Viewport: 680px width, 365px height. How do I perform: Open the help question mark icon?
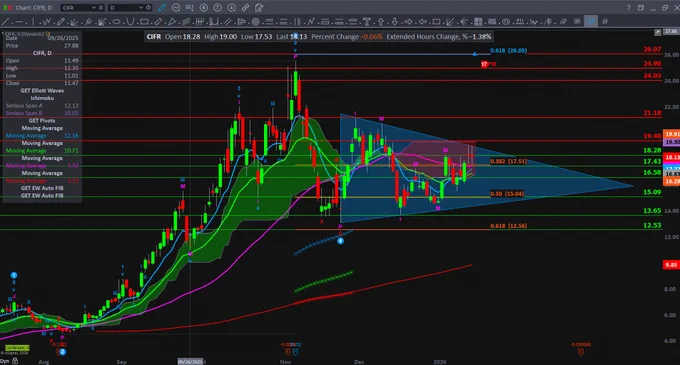coord(628,8)
